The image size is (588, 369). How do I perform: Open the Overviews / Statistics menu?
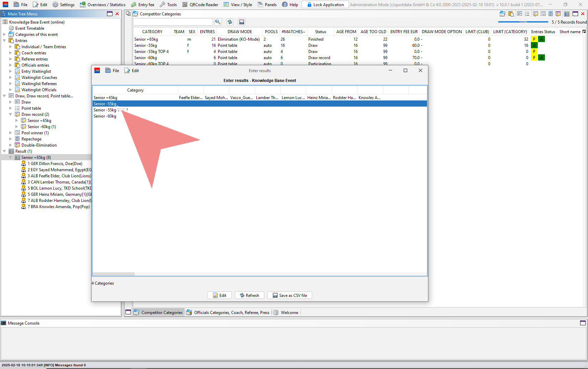coord(103,4)
